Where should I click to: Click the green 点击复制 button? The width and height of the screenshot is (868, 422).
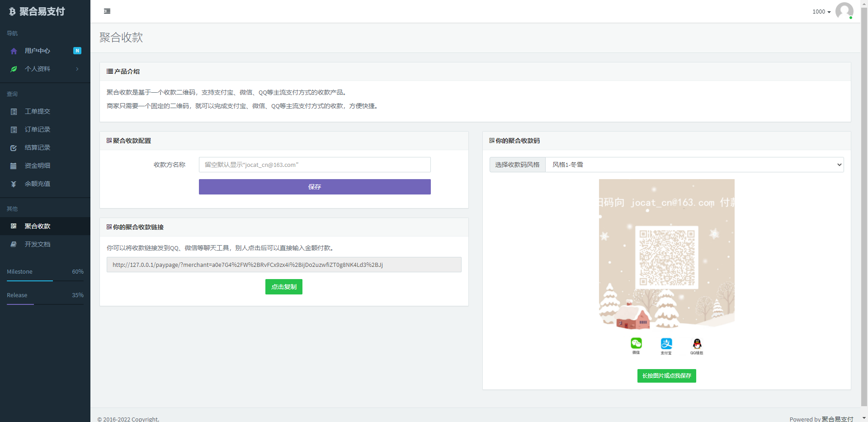284,287
